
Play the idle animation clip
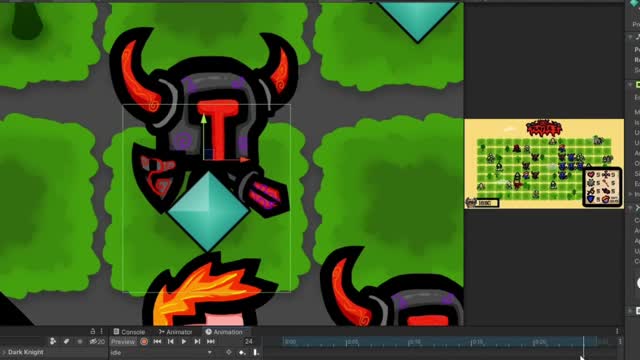click(x=184, y=341)
